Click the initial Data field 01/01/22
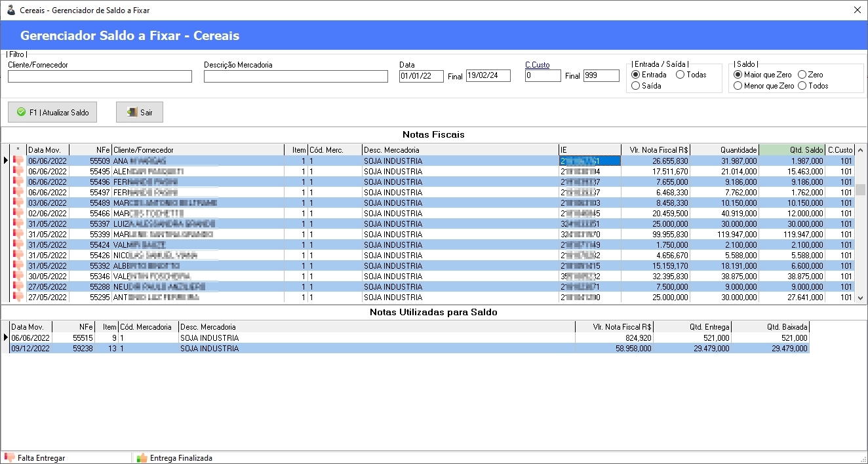 (422, 76)
